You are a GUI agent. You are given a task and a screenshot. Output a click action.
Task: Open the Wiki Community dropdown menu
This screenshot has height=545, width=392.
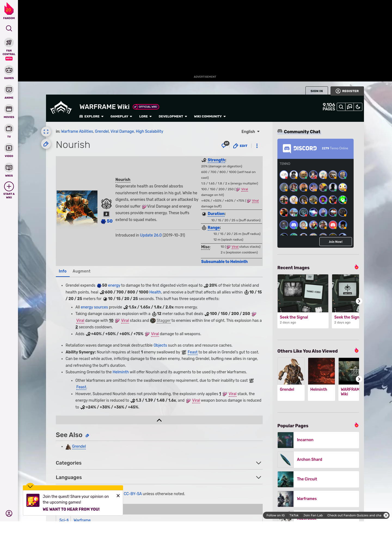(x=210, y=116)
